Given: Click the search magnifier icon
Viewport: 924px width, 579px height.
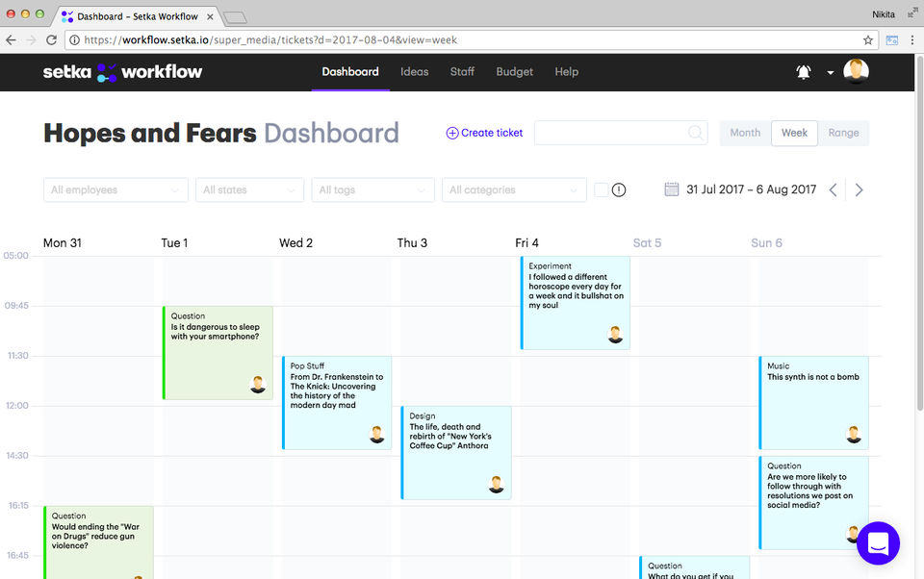Looking at the screenshot, I should point(695,133).
